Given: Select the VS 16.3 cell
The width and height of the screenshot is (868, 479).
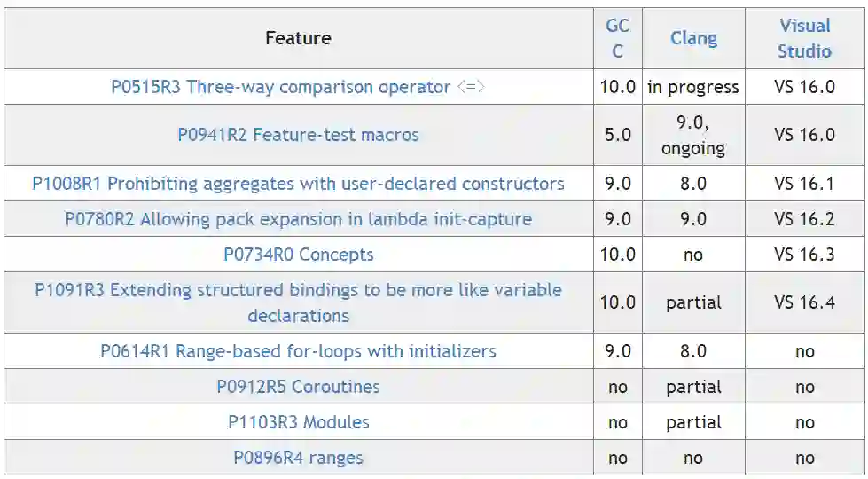Looking at the screenshot, I should coord(804,255).
